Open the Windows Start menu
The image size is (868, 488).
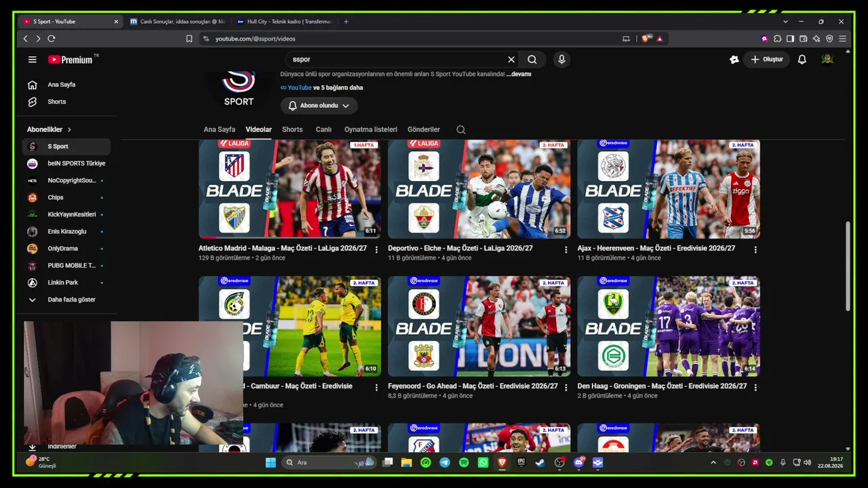271,462
